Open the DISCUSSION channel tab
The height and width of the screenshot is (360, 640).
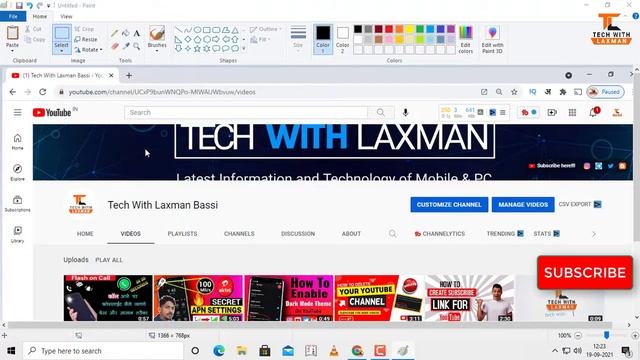click(x=298, y=233)
